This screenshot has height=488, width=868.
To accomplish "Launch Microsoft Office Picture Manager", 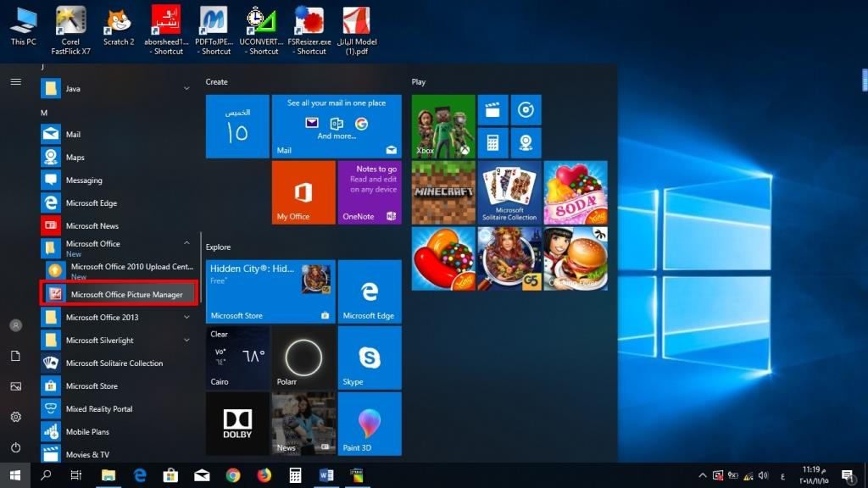I will (x=119, y=294).
